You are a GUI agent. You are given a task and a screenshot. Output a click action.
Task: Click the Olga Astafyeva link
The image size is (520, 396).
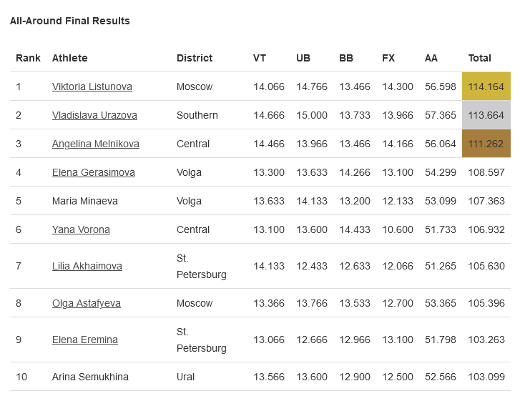click(86, 303)
